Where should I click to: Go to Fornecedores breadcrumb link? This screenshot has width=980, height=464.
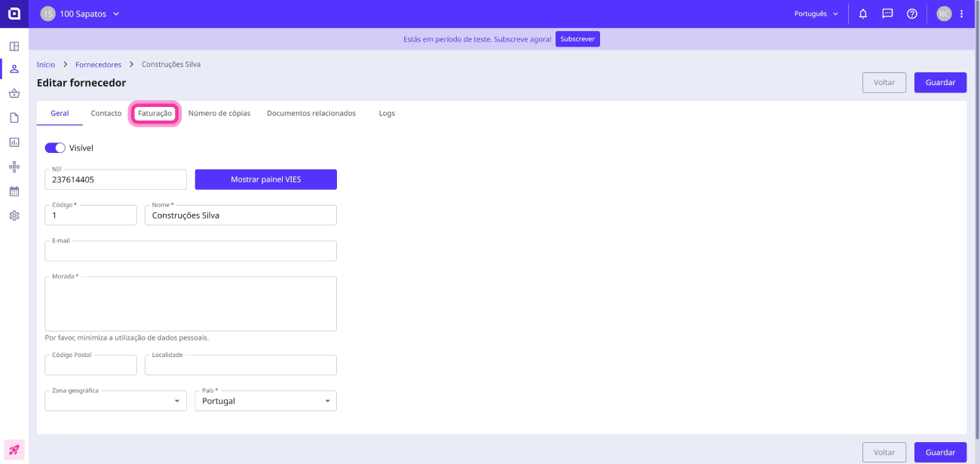[98, 65]
